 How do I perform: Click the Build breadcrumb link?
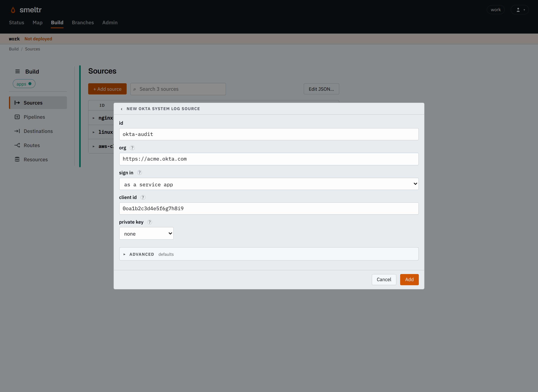(x=14, y=49)
